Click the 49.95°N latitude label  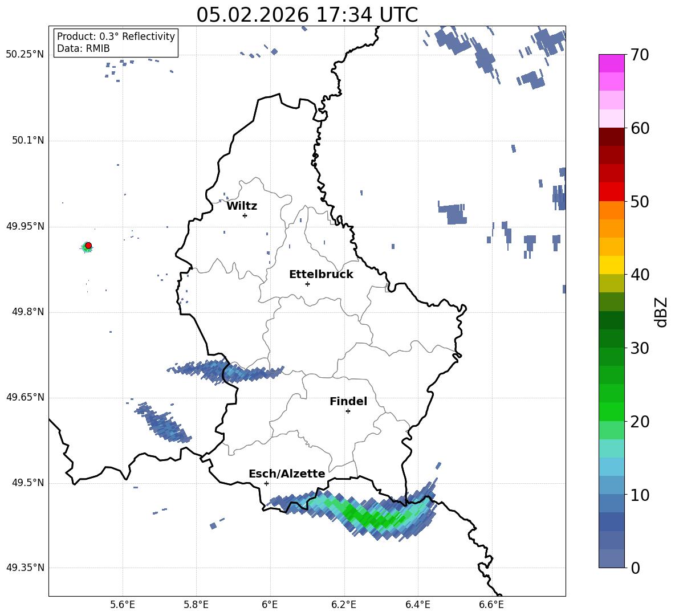25,226
